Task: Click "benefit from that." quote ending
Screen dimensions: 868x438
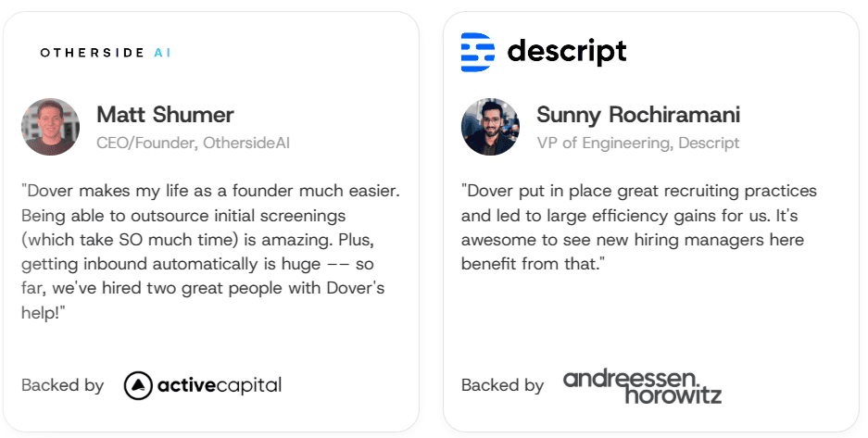Action: pos(531,264)
